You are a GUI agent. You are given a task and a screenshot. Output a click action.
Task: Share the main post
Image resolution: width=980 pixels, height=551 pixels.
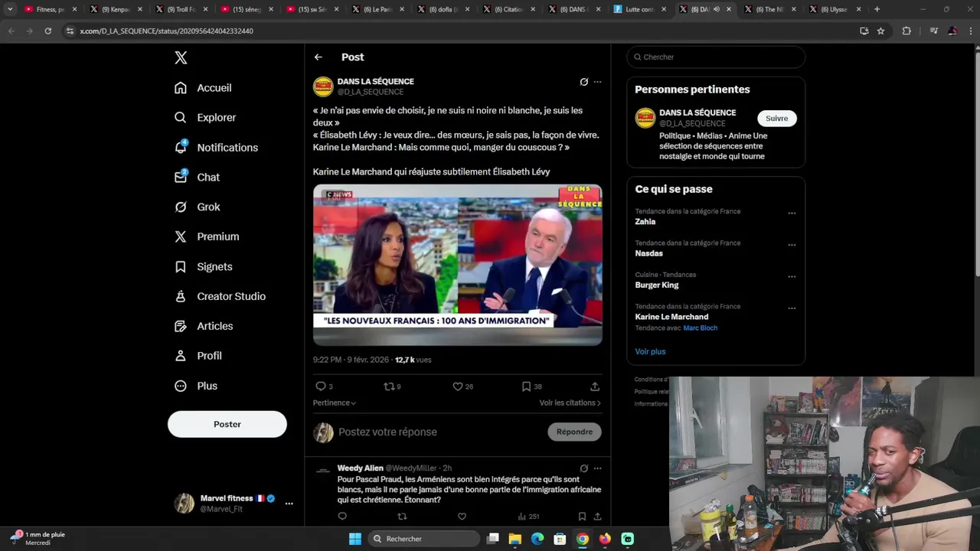[595, 386]
